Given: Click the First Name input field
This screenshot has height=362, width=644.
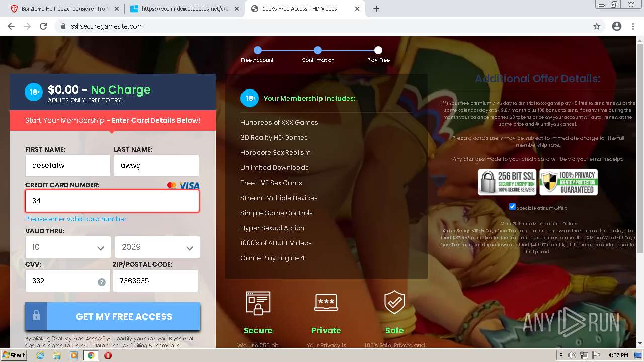Looking at the screenshot, I should [x=68, y=165].
